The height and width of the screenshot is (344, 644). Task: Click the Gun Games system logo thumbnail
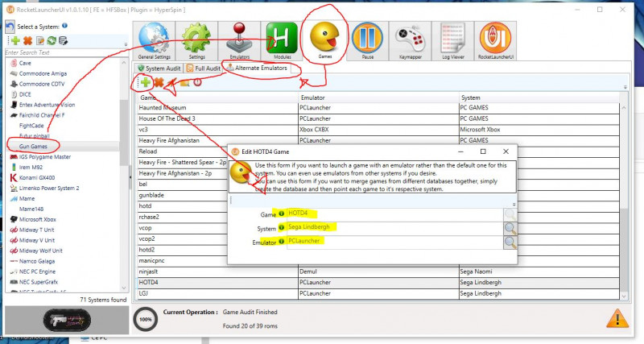[67, 320]
